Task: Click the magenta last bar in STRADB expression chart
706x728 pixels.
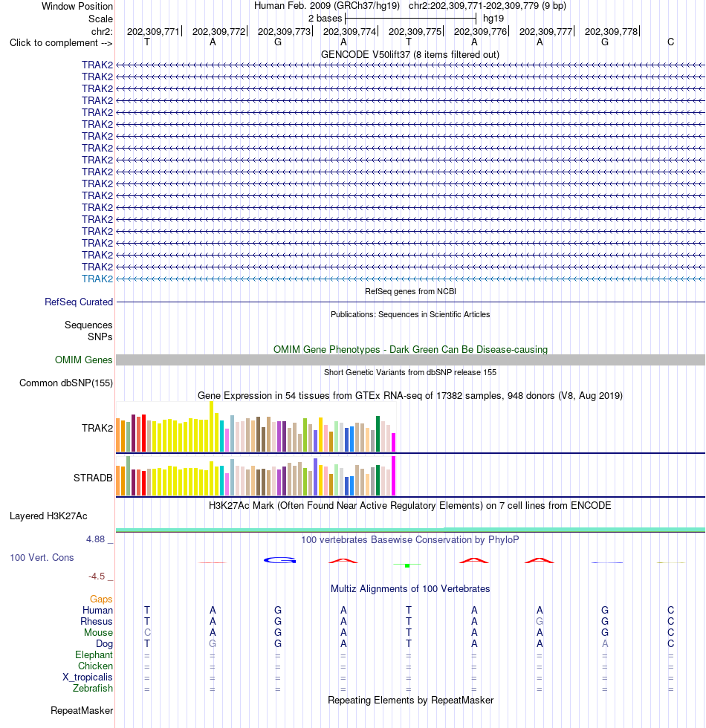Action: (x=394, y=476)
